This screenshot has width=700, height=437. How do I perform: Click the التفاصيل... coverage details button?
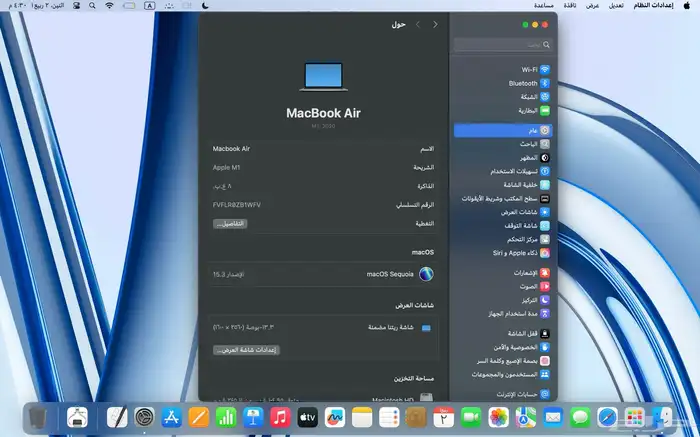[x=230, y=224]
